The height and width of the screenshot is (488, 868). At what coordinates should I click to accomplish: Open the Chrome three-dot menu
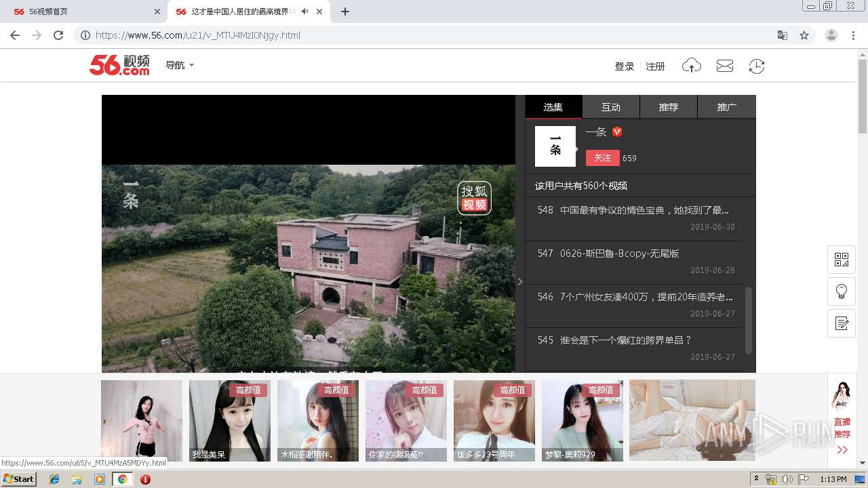[x=854, y=35]
